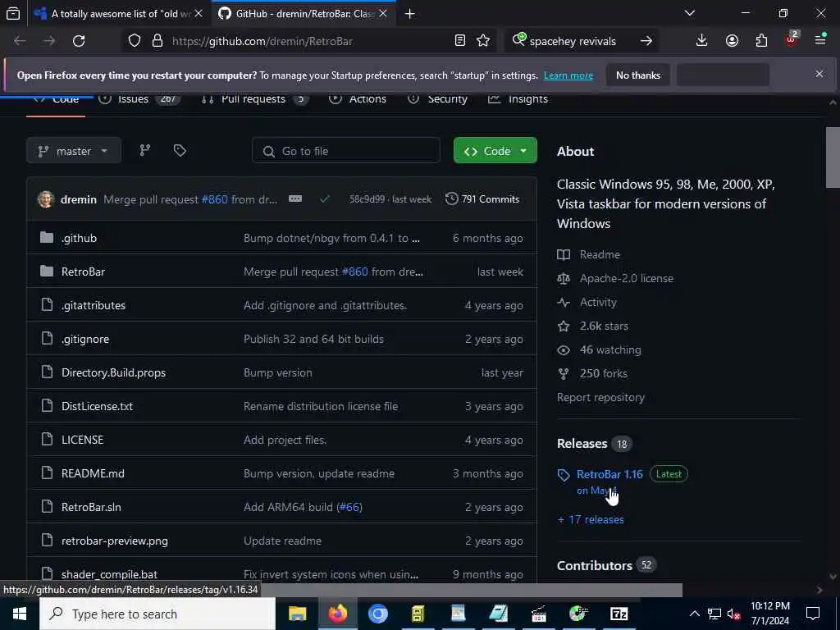
Task: Click the muted volume tray icon
Action: (x=734, y=614)
